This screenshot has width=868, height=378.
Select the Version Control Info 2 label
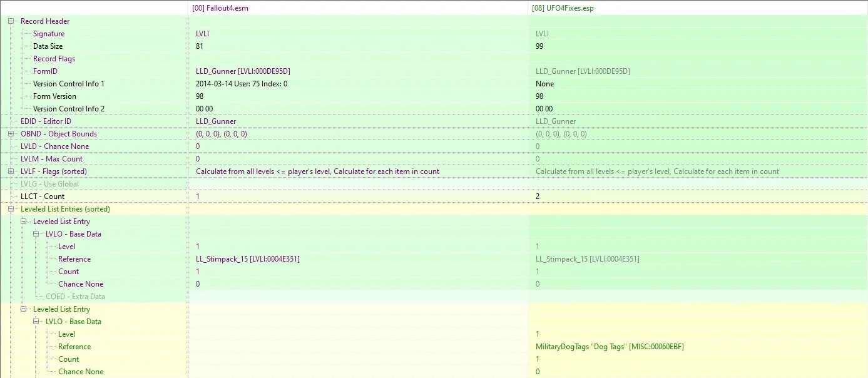click(69, 109)
